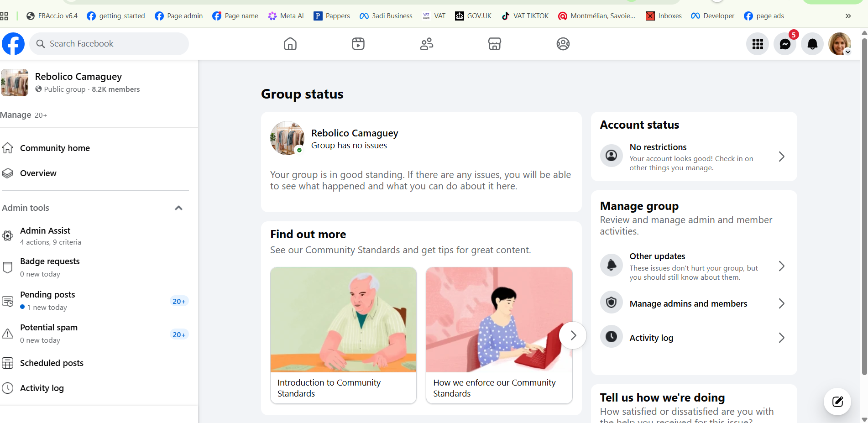The image size is (868, 423).
Task: Open Messenger with 5 unread badge
Action: tap(785, 44)
